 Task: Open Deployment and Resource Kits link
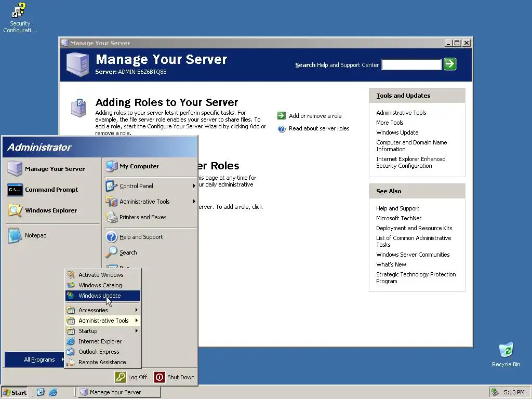click(414, 228)
